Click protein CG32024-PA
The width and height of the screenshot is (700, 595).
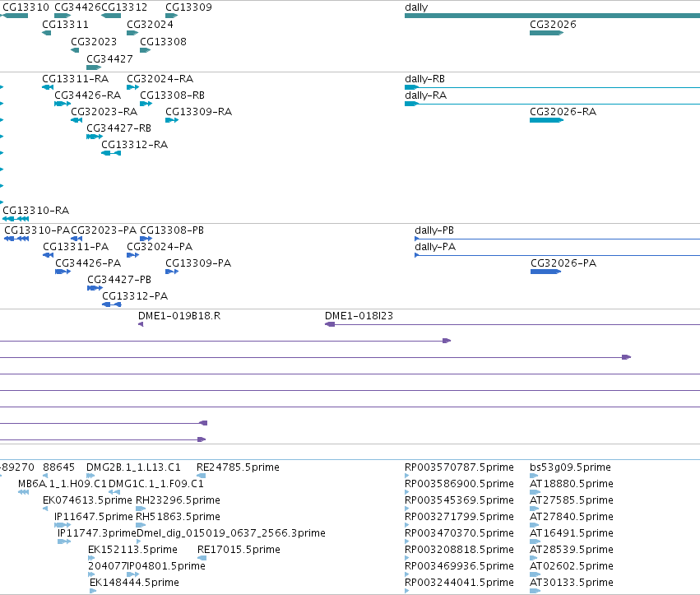tap(132, 255)
